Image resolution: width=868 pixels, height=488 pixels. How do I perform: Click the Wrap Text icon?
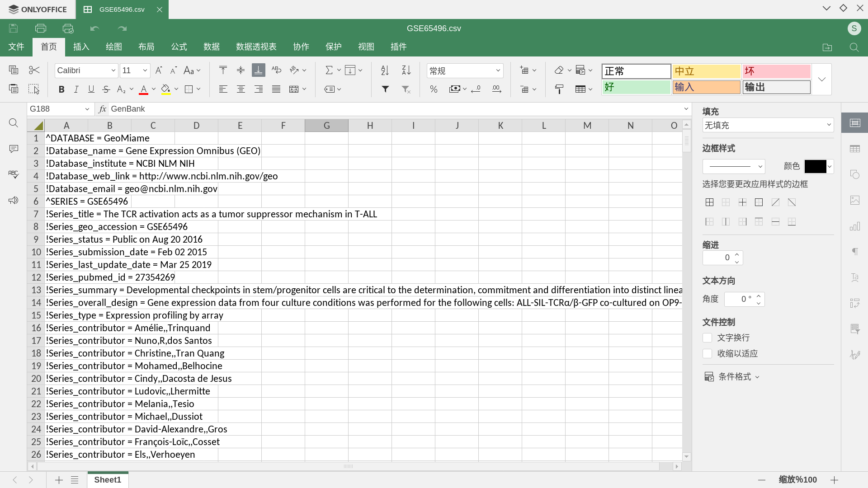click(x=276, y=70)
